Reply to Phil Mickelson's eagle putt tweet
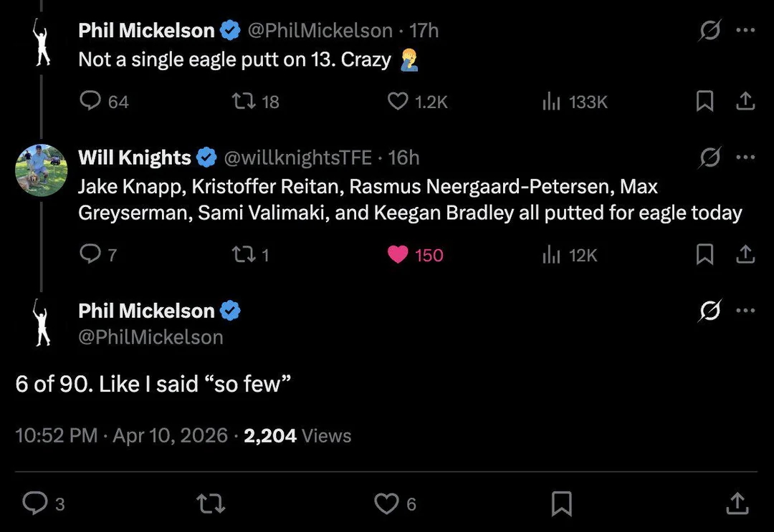 tap(90, 102)
